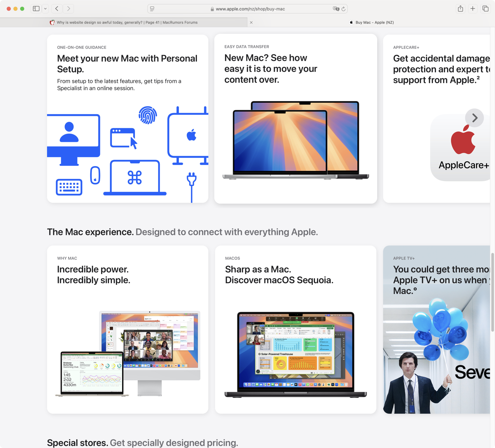Screen dimensions: 495x448
Task: Click the vertical page scrollbar
Action: [x=493, y=292]
